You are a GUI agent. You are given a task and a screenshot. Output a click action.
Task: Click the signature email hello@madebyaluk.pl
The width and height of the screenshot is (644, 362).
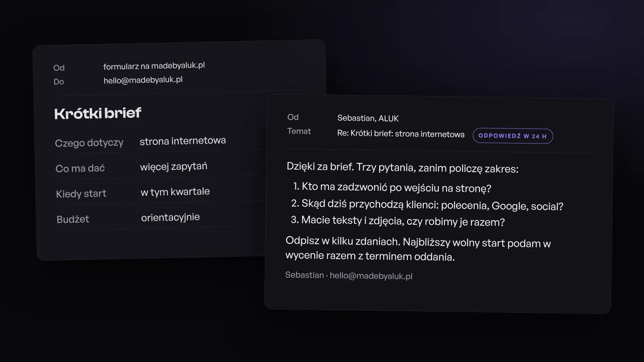coord(371,276)
